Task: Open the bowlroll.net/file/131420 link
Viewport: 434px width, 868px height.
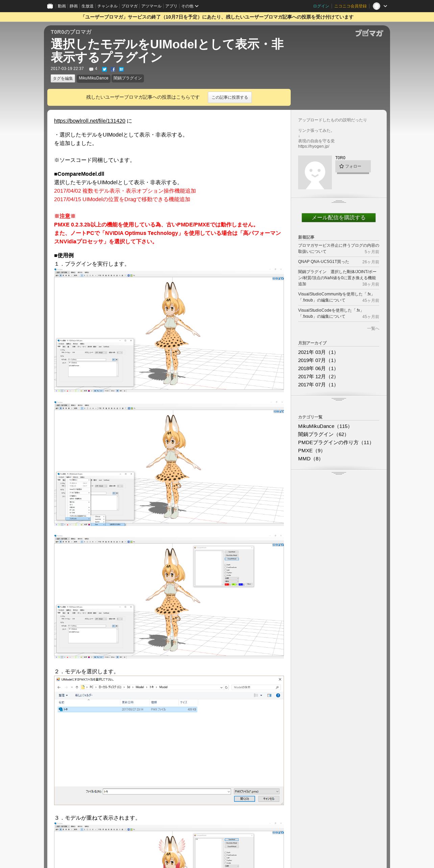Action: pyautogui.click(x=90, y=121)
